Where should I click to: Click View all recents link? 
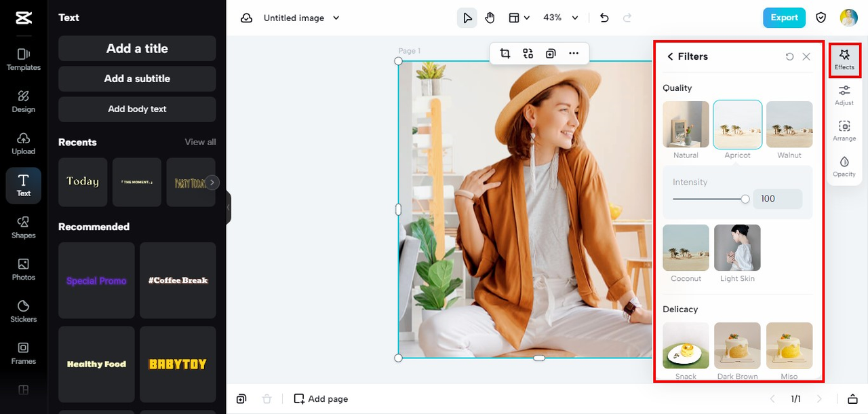click(x=201, y=142)
